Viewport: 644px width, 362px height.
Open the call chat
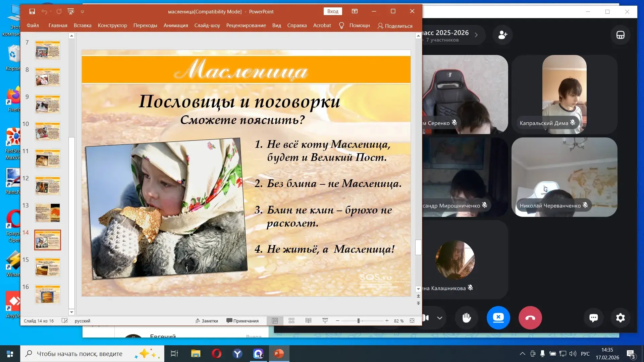click(593, 318)
